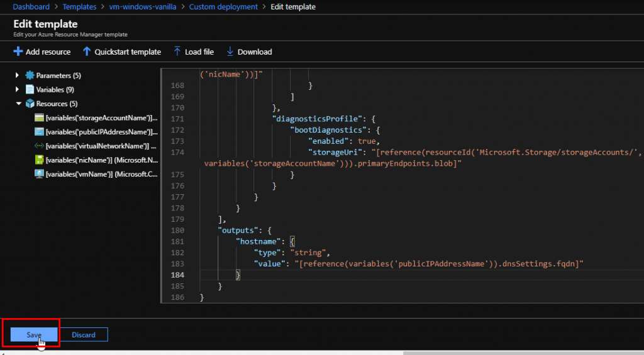Open the Dashboard breadcrumb link
Image resolution: width=644 pixels, height=355 pixels.
coord(31,6)
